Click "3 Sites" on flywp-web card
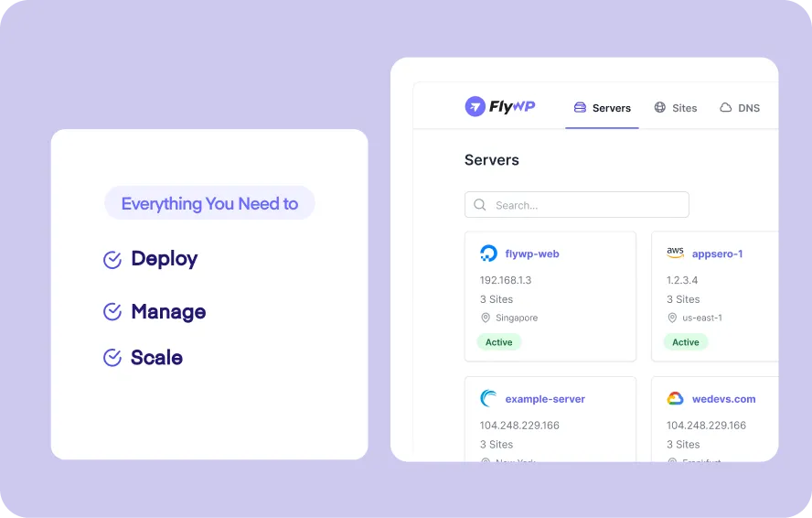This screenshot has height=518, width=812. pos(497,299)
